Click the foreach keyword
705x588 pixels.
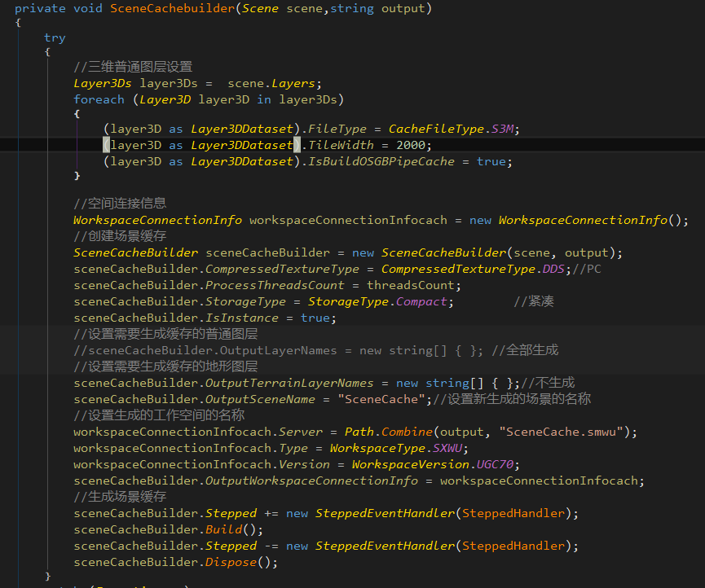tap(99, 99)
